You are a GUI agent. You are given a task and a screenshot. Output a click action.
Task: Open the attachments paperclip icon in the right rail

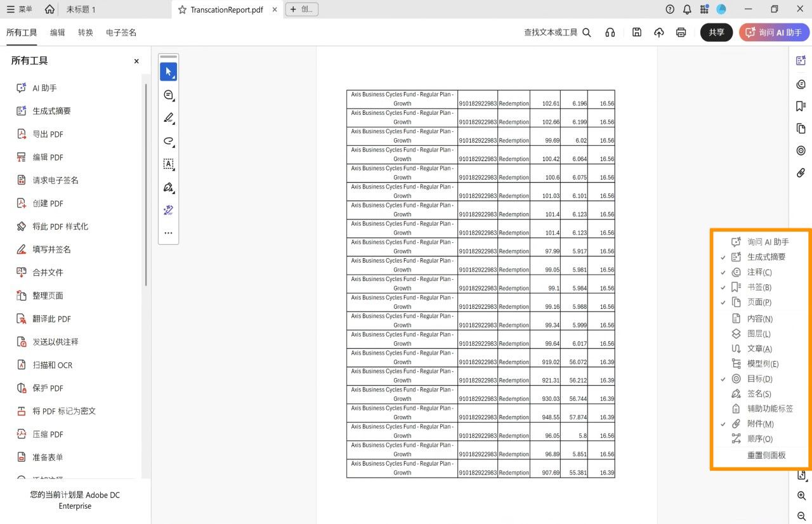[x=801, y=173]
